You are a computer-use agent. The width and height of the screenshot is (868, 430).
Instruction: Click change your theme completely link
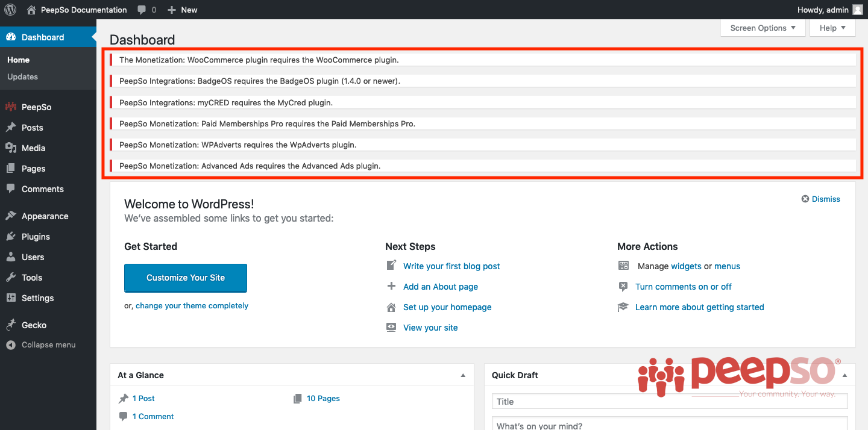coord(192,306)
